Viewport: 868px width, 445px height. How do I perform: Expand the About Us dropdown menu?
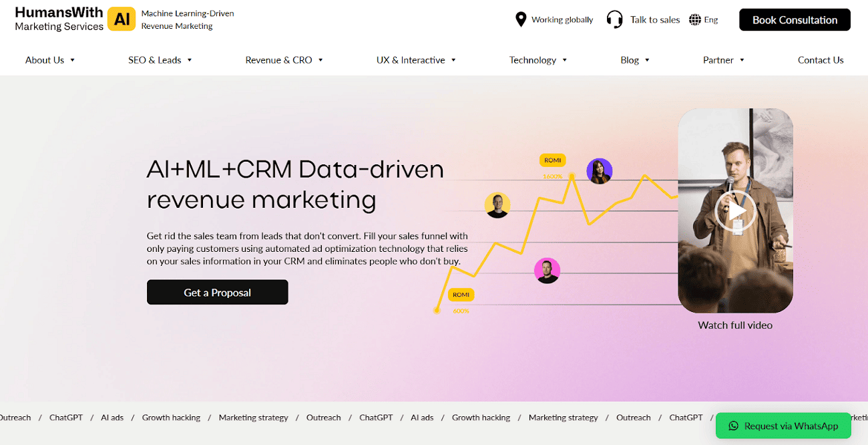pos(50,60)
